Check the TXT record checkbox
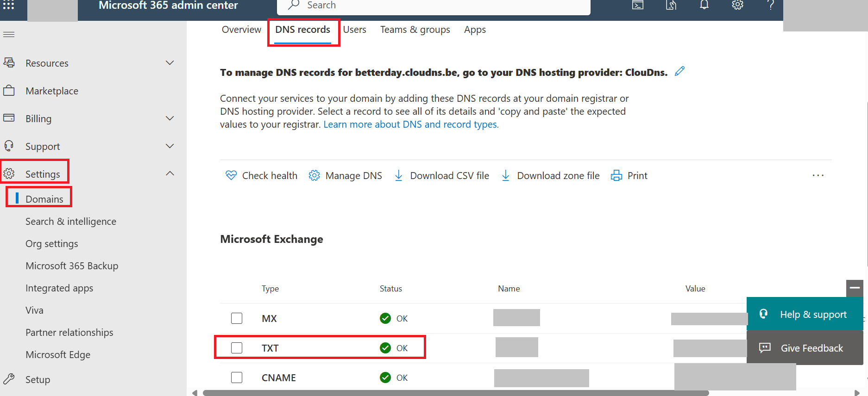Image resolution: width=868 pixels, height=396 pixels. pyautogui.click(x=237, y=348)
